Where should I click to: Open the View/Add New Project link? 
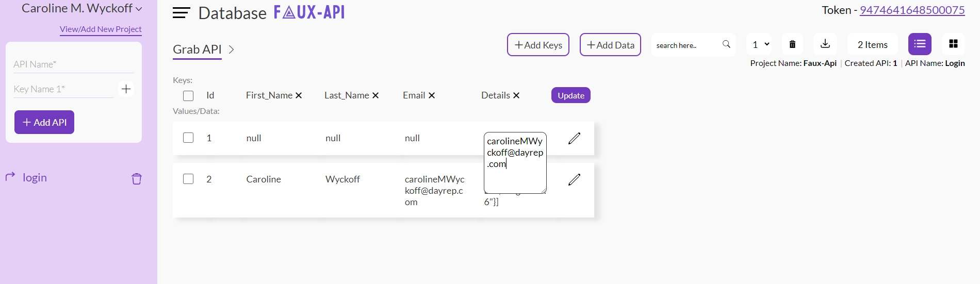tap(101, 29)
